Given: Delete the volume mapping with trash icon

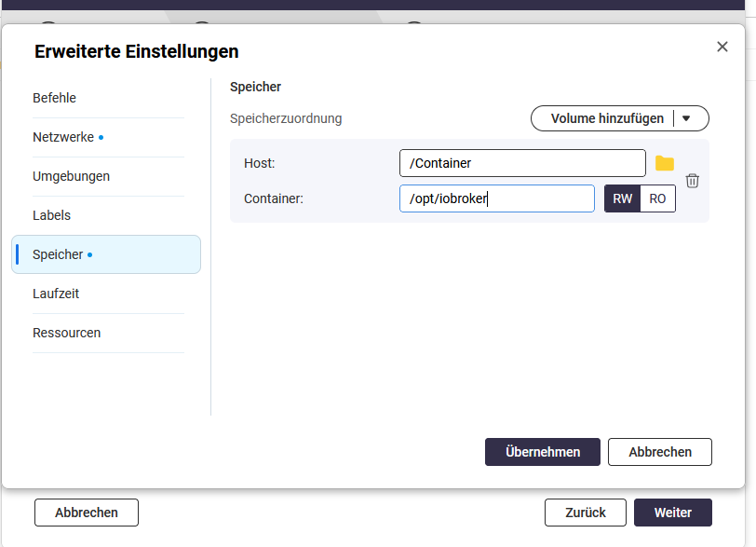Looking at the screenshot, I should (x=692, y=181).
